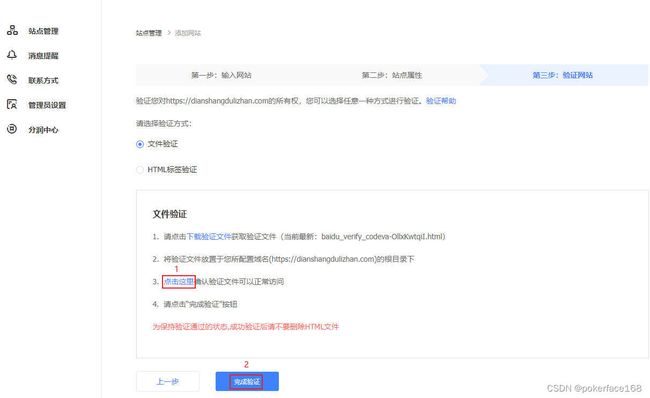
Task: Click the 请选择验证方式 label
Action: tap(164, 124)
